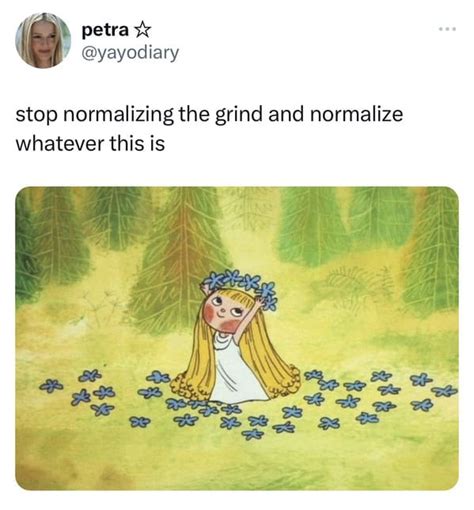
Task: Click the word "normalize" ending first line
Action: 356,114
